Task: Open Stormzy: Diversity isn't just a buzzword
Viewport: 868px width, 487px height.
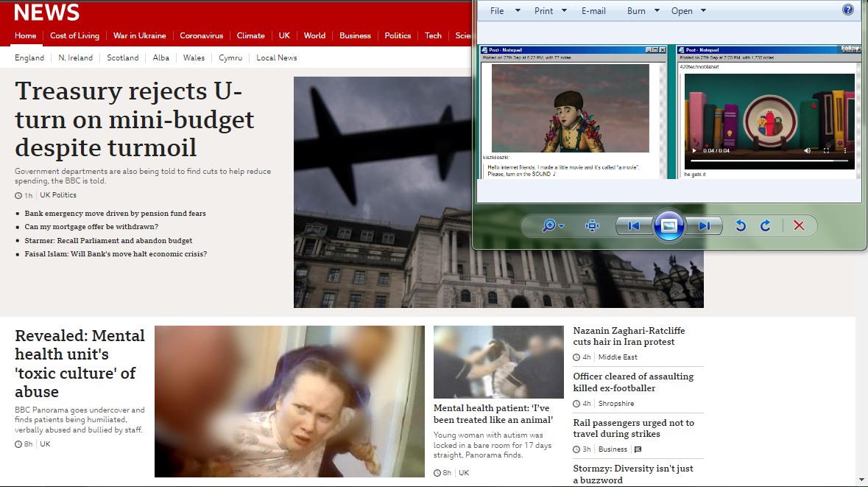Action: [x=632, y=474]
